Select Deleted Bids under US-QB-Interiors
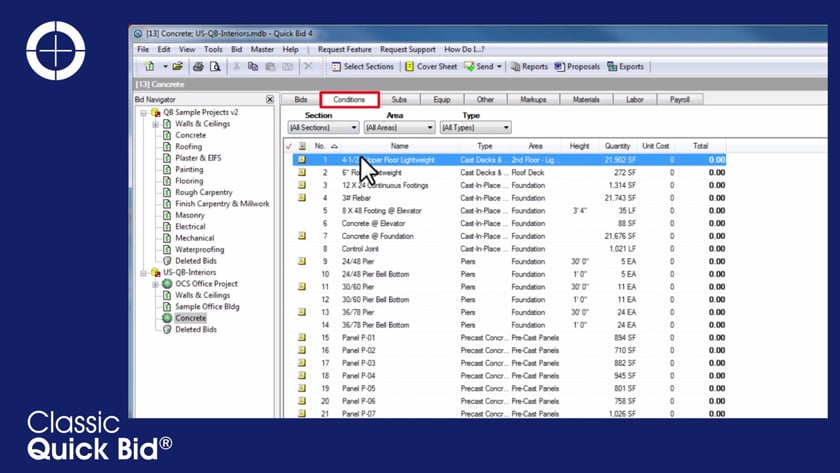Screen dimensions: 840x473 click(x=196, y=329)
